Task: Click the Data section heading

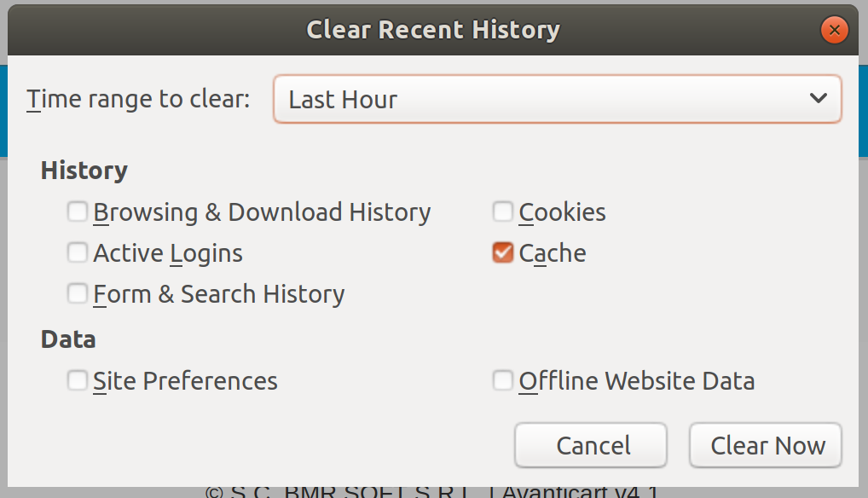Action: tap(68, 339)
